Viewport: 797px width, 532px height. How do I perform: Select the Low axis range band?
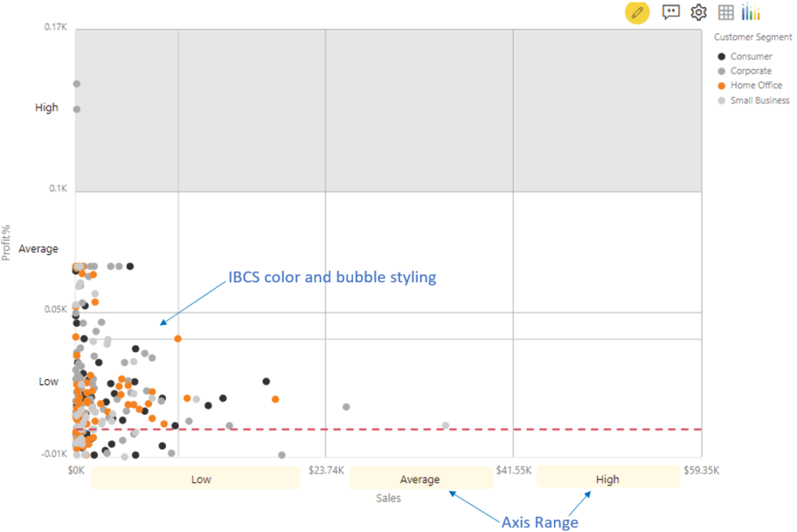[201, 478]
